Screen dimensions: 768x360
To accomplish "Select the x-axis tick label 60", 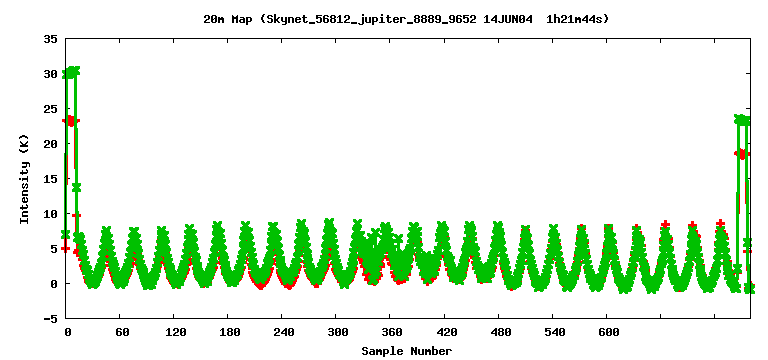I will tap(122, 332).
